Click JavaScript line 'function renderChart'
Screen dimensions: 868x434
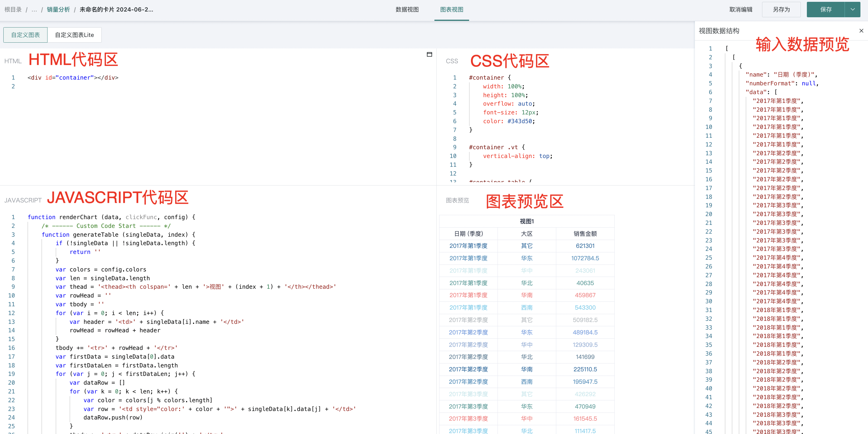click(x=111, y=217)
